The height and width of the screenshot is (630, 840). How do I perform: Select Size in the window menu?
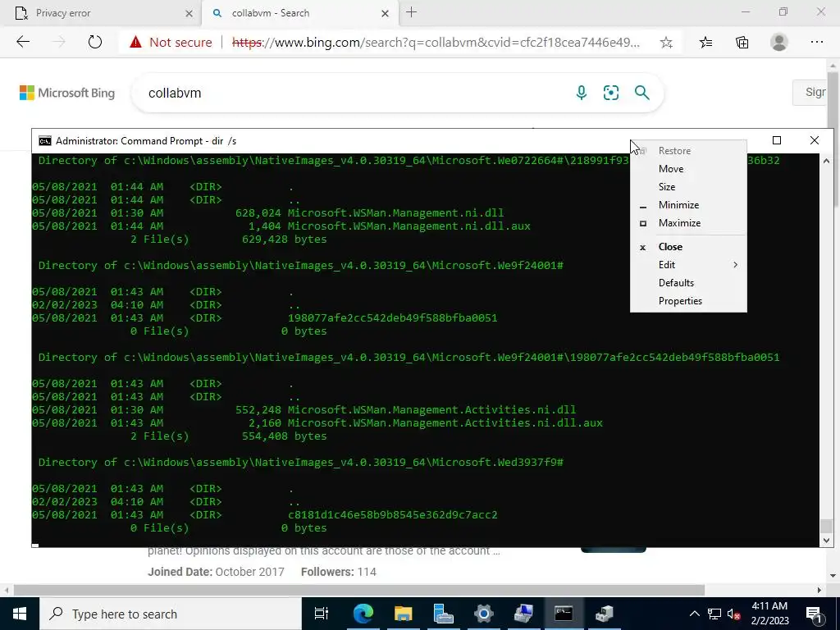point(688,187)
